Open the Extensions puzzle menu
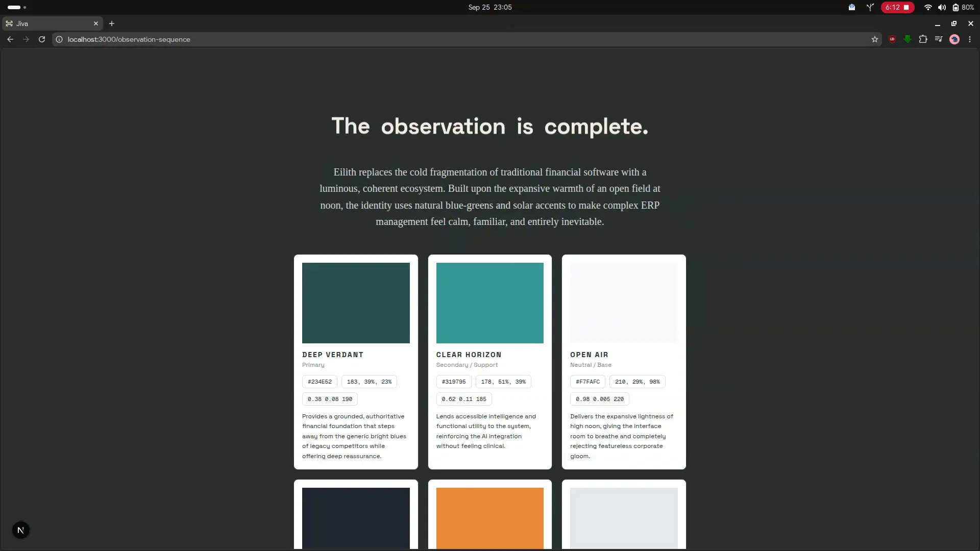The width and height of the screenshot is (980, 551). tap(923, 39)
